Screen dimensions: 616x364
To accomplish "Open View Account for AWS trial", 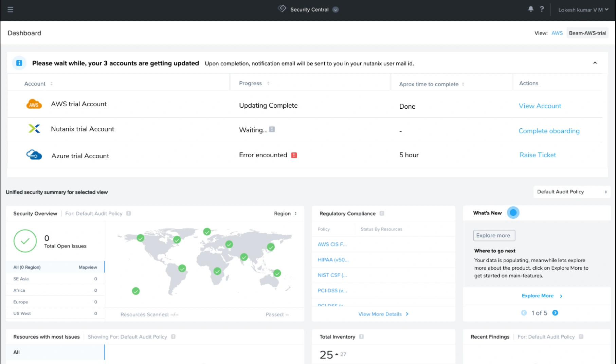I will point(540,106).
